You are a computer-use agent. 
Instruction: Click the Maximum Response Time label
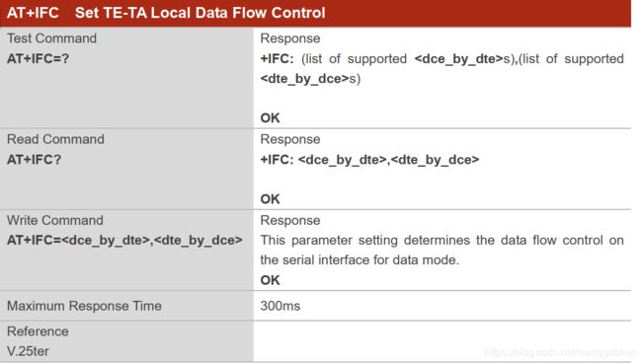coord(84,306)
